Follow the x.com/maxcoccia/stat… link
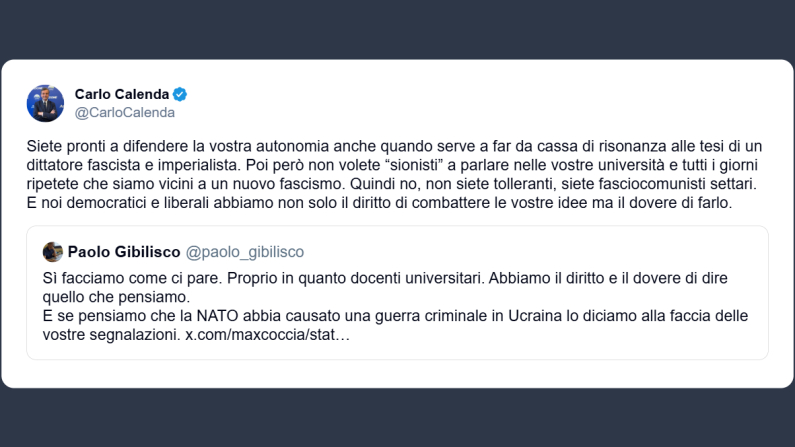This screenshot has width=795, height=447. [268, 335]
